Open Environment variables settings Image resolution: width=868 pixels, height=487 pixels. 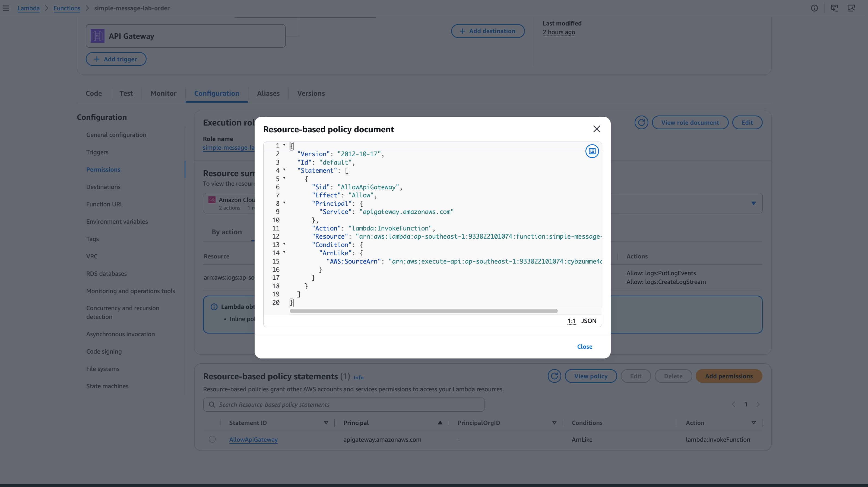coord(117,222)
